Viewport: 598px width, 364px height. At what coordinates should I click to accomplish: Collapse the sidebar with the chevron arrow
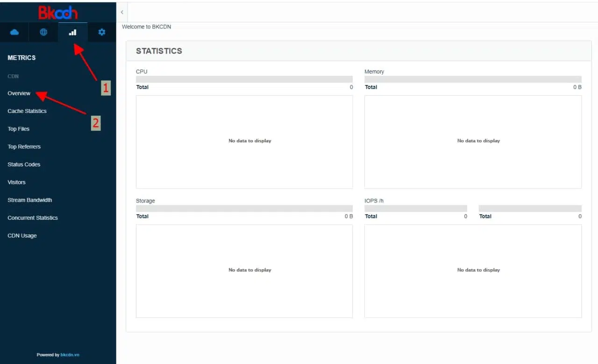click(x=122, y=12)
